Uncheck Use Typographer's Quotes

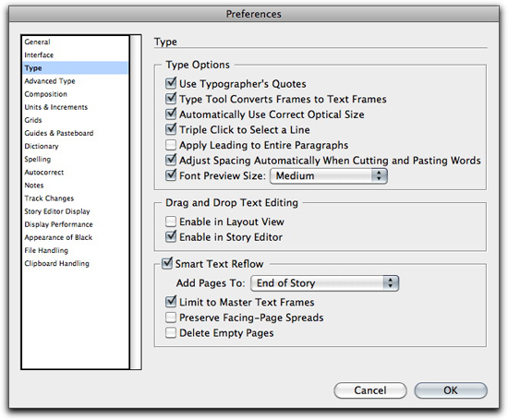coord(171,84)
